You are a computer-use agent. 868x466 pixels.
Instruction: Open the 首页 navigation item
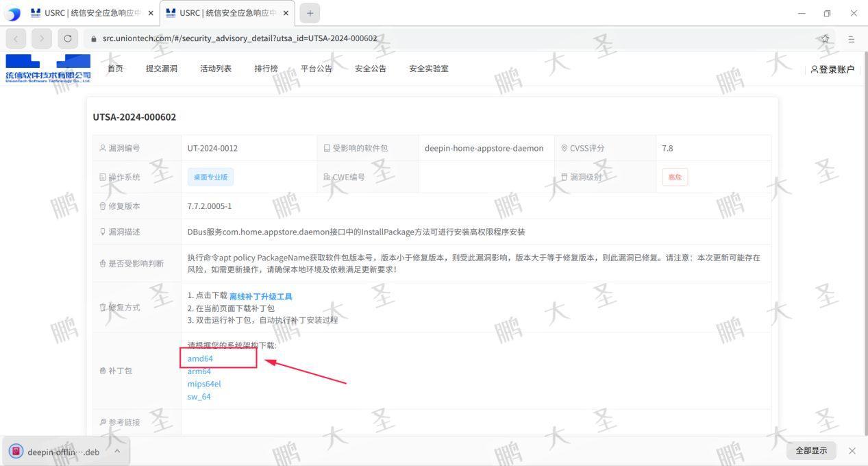pyautogui.click(x=115, y=69)
